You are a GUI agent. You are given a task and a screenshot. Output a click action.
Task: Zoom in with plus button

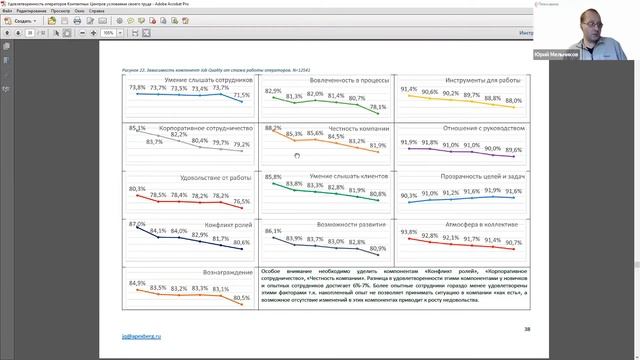click(x=93, y=33)
